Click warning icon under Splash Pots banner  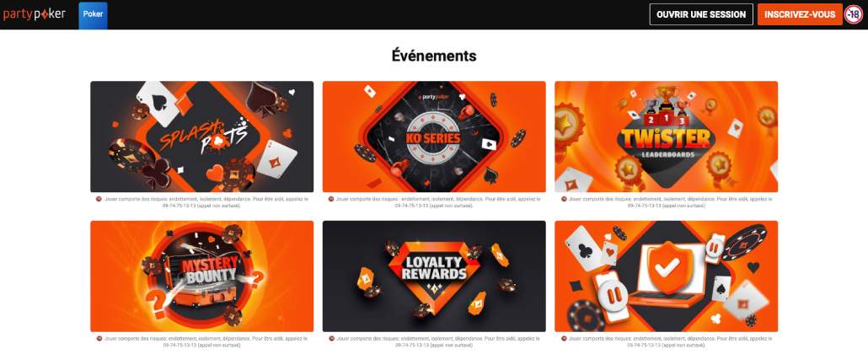99,198
